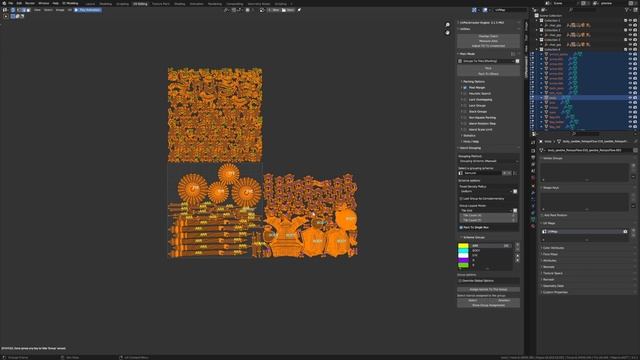Screen dimensions: 640x360
Task: Click the outliner display mode icon
Action: (544, 10)
